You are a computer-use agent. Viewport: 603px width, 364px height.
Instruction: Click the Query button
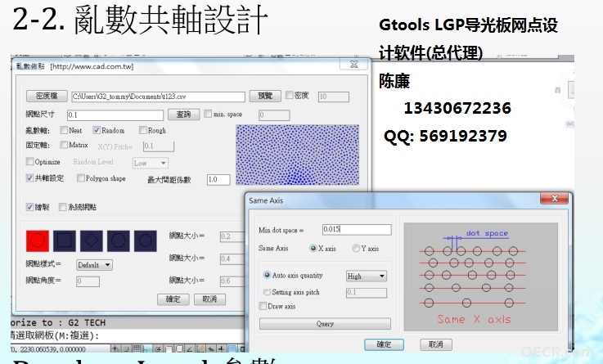(325, 324)
